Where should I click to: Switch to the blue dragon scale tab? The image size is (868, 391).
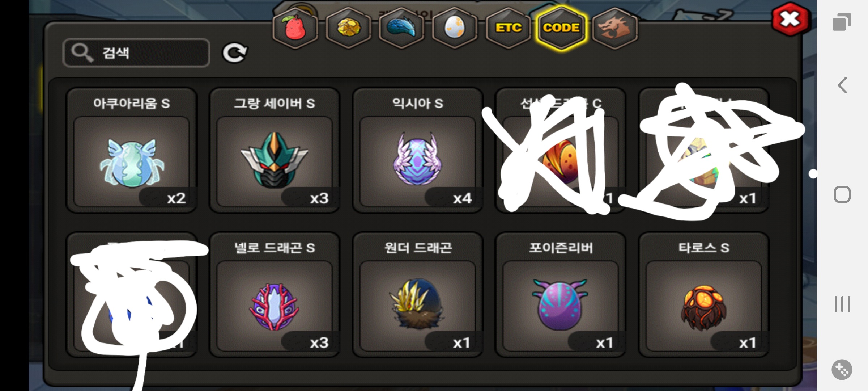(401, 28)
